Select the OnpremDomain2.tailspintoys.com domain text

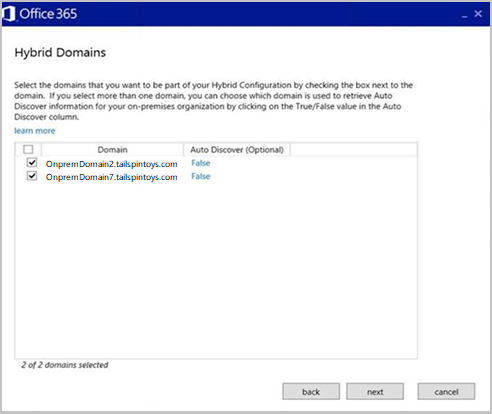[x=112, y=164]
